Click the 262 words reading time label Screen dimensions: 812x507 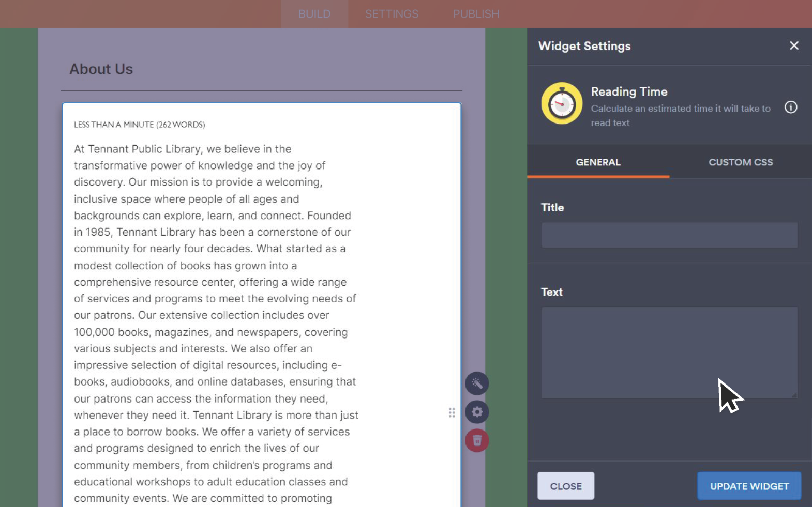(x=139, y=125)
